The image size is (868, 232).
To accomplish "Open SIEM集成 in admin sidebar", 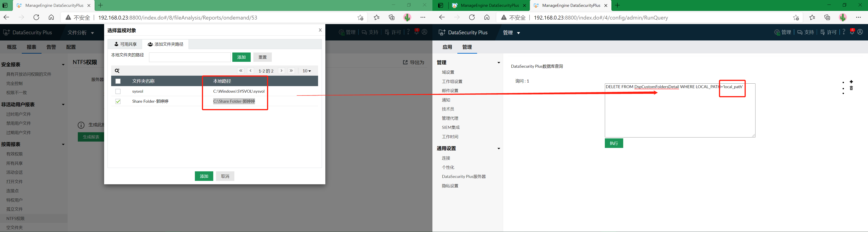I will [451, 127].
